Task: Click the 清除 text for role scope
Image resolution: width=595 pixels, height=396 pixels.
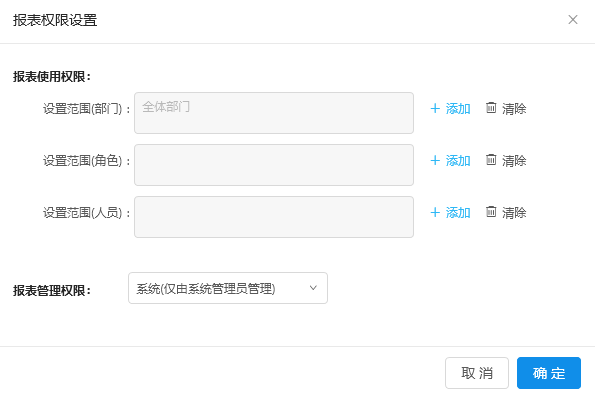Action: pyautogui.click(x=514, y=161)
